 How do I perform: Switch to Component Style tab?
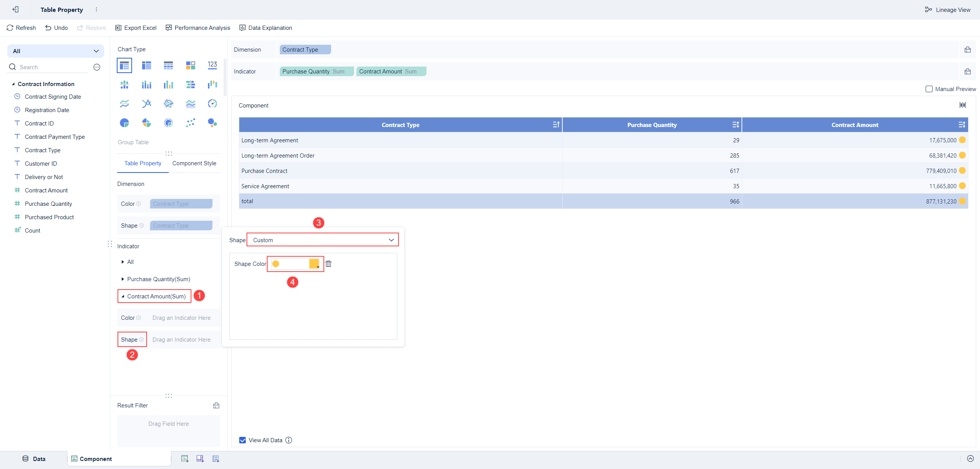click(194, 163)
